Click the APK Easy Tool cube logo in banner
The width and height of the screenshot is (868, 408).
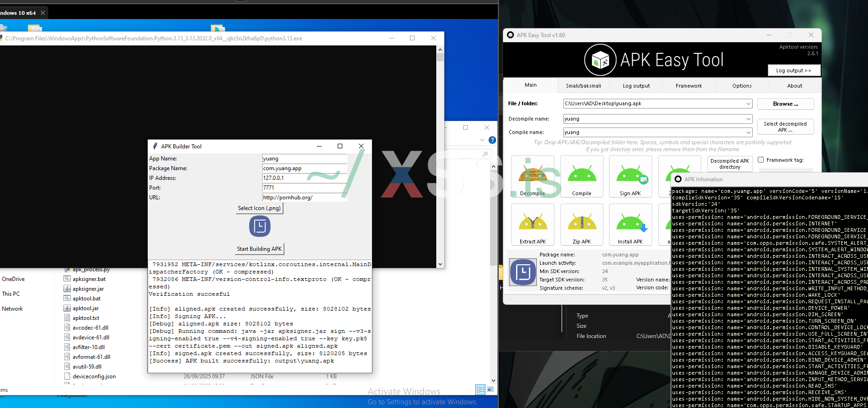(600, 60)
